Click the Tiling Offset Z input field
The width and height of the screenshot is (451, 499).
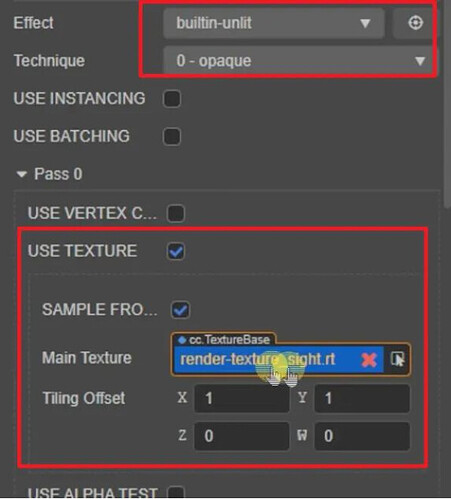pos(242,436)
